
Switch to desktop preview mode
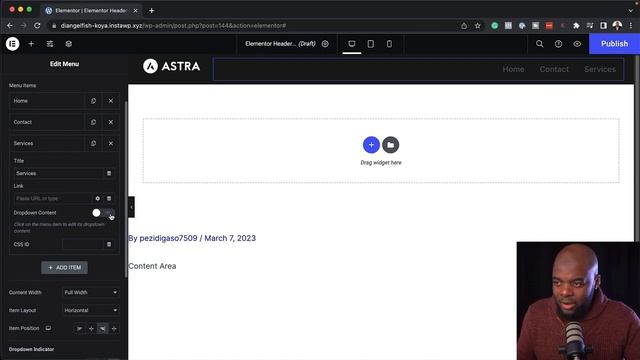pos(351,44)
